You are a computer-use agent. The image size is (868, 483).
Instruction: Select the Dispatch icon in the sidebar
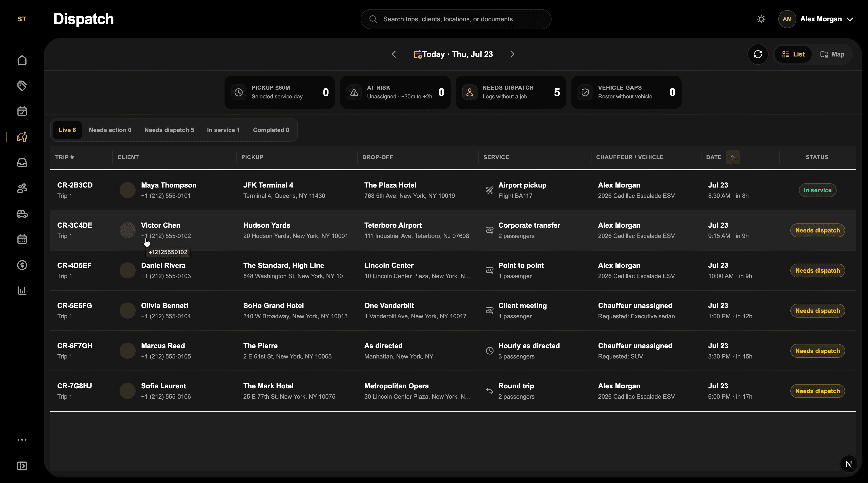coord(22,137)
